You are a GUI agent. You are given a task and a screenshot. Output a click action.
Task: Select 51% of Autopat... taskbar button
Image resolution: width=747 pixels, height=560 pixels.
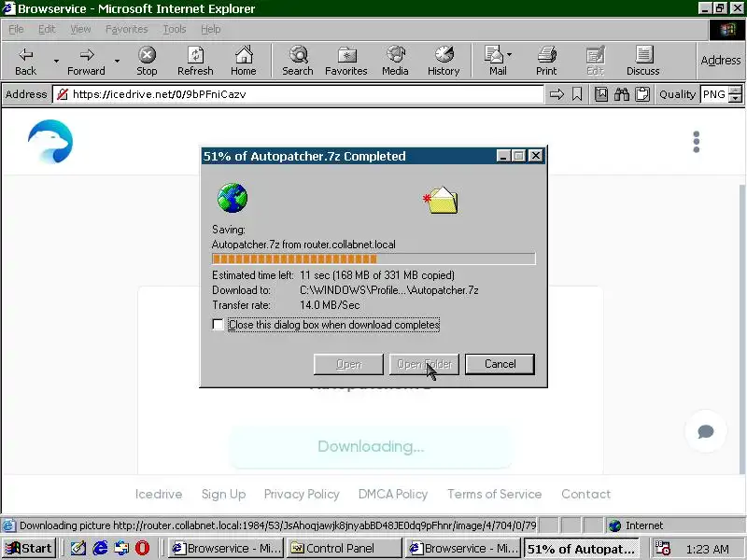point(582,548)
